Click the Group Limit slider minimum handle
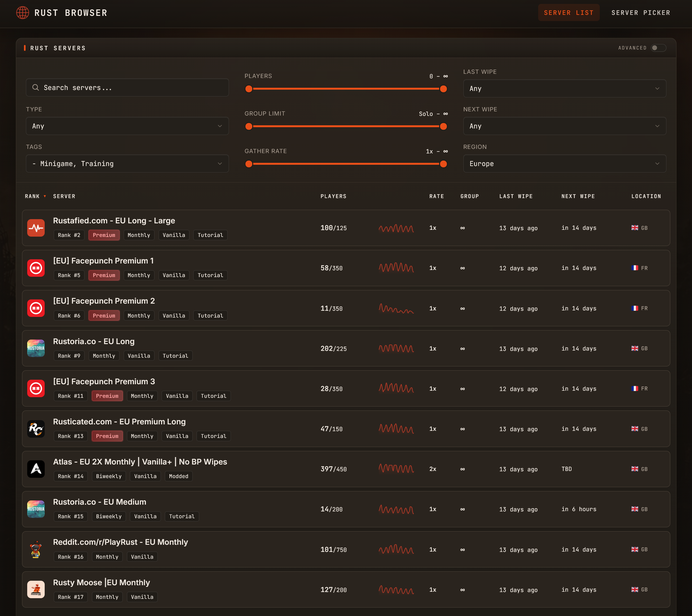This screenshot has height=616, width=692. tap(249, 127)
